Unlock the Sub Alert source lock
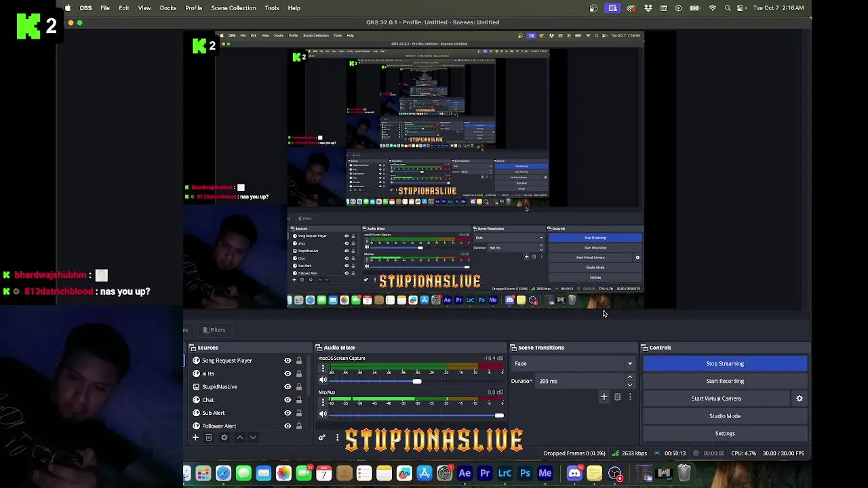The image size is (868, 488). coord(299,413)
